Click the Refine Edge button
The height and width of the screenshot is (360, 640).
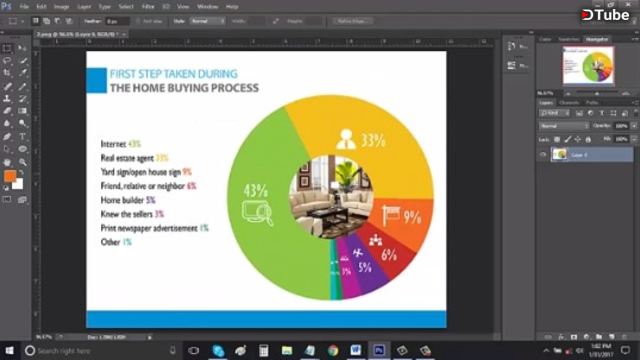[x=353, y=21]
